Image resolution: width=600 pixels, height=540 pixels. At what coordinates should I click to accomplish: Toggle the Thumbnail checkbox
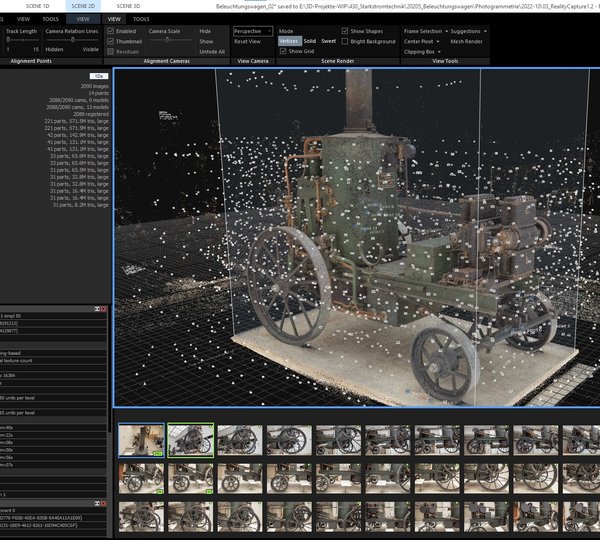[x=111, y=41]
